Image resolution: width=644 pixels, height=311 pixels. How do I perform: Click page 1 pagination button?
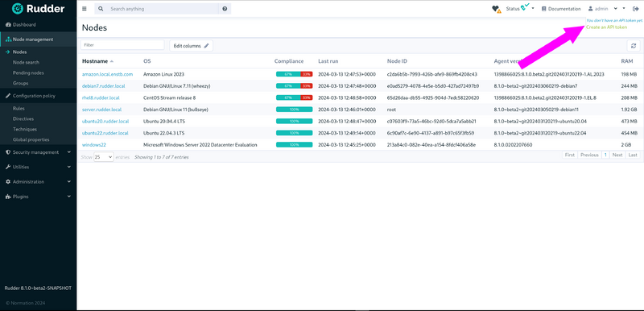(605, 155)
